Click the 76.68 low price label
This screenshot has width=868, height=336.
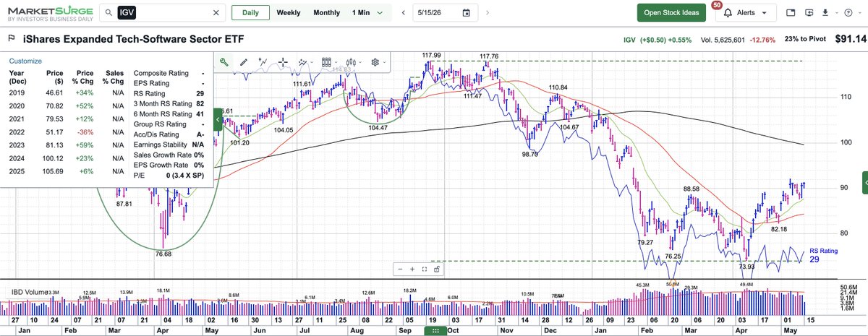click(163, 254)
